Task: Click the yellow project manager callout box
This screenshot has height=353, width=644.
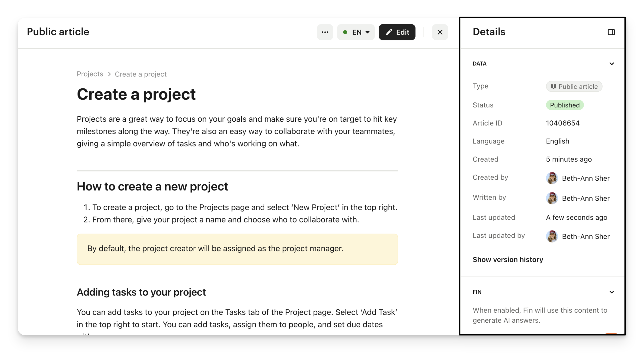Action: tap(237, 249)
